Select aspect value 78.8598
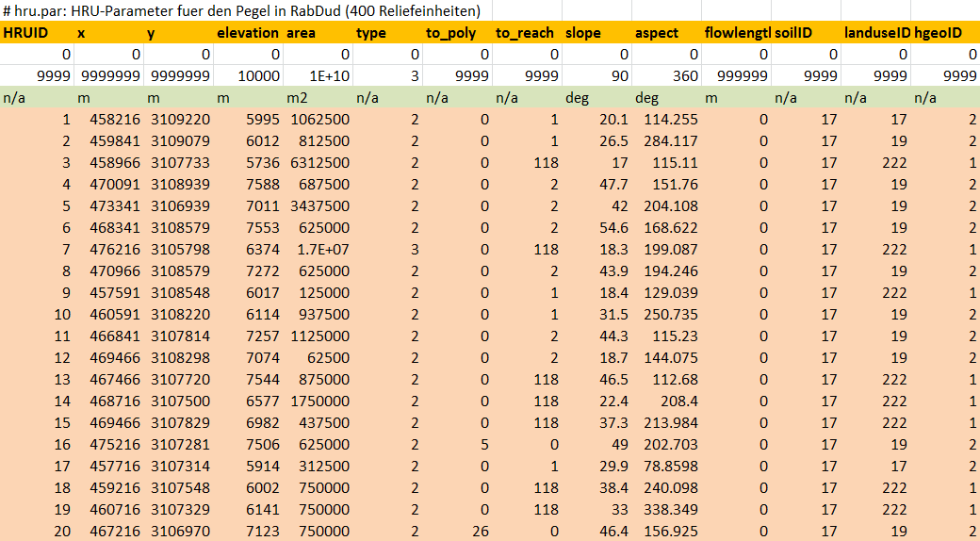Screen dimensions: 980x541 click(667, 466)
